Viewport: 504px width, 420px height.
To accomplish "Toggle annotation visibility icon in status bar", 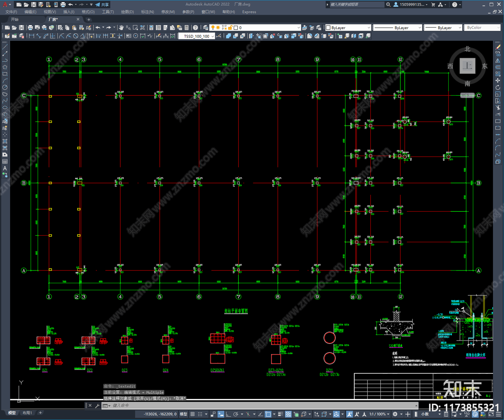I will (349, 414).
